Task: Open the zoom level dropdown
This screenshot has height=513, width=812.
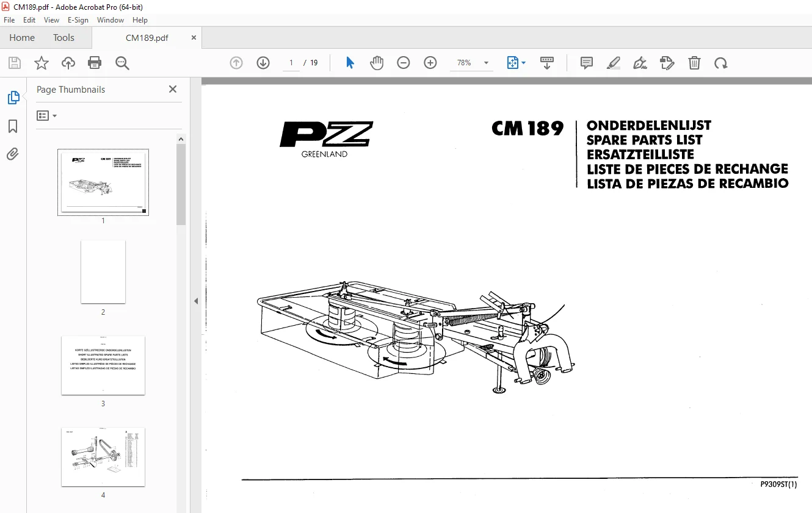Action: 486,63
